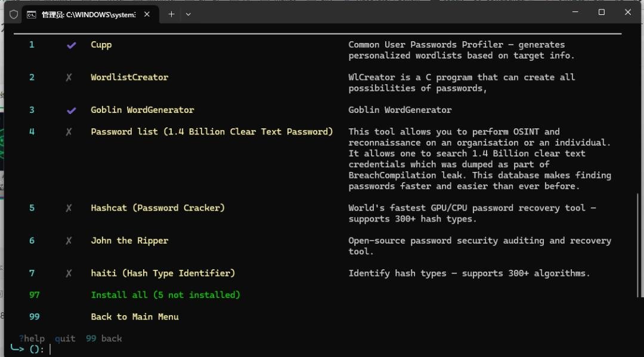Click Identify hash types description
The image size is (644, 357).
(x=469, y=273)
